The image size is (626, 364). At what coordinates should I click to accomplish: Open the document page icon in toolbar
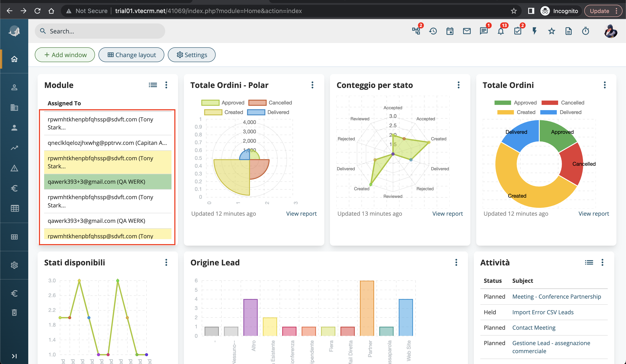tap(568, 31)
